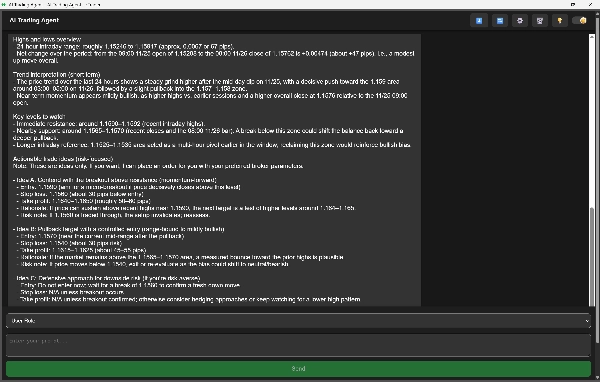Click the scroll-down arrow at window bottom right
The width and height of the screenshot is (600, 382).
[597, 379]
